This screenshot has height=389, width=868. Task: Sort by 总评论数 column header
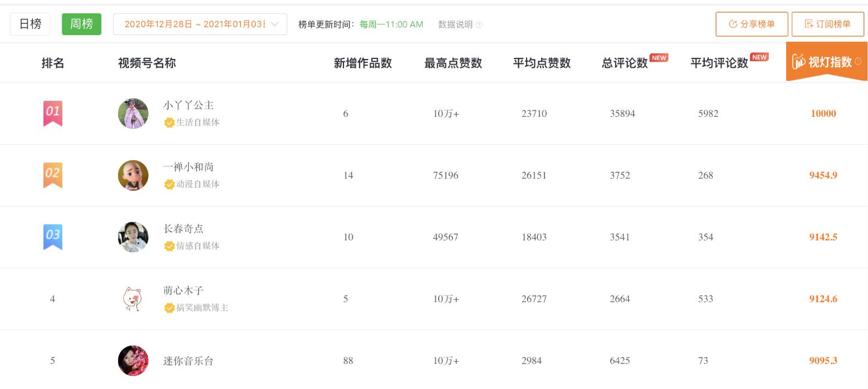coord(625,63)
